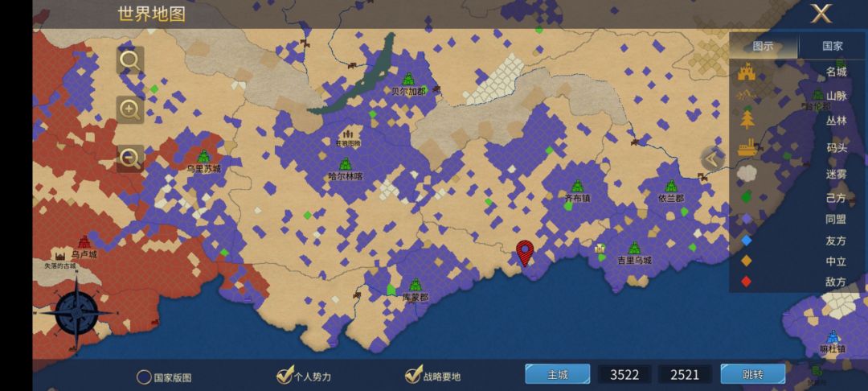Click the compass rose

77,314
